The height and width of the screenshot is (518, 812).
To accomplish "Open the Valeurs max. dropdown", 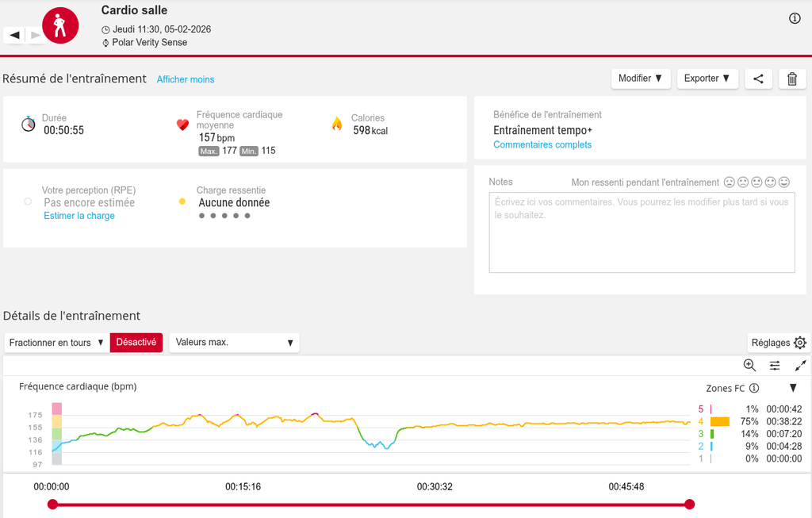I will coord(235,343).
